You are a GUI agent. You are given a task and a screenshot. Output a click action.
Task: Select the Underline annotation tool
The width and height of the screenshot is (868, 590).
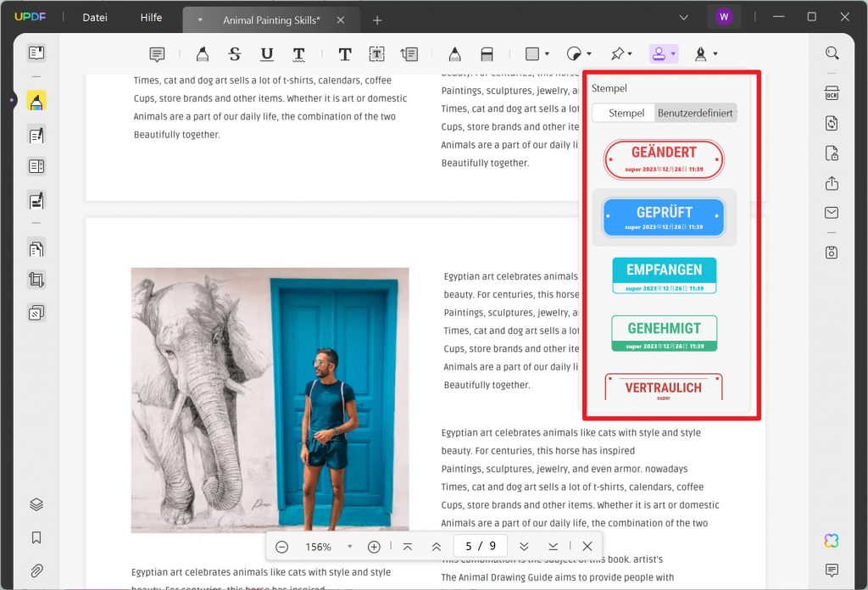265,53
